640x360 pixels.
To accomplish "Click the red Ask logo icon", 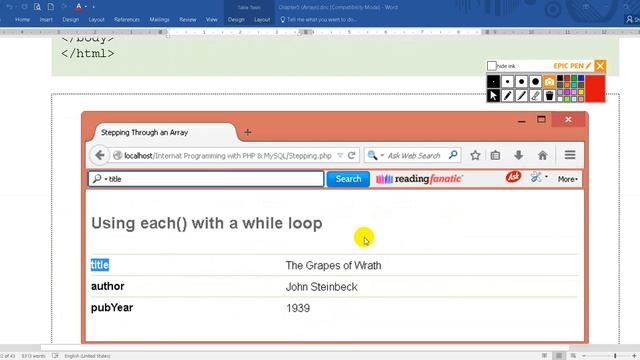I will click(x=513, y=177).
